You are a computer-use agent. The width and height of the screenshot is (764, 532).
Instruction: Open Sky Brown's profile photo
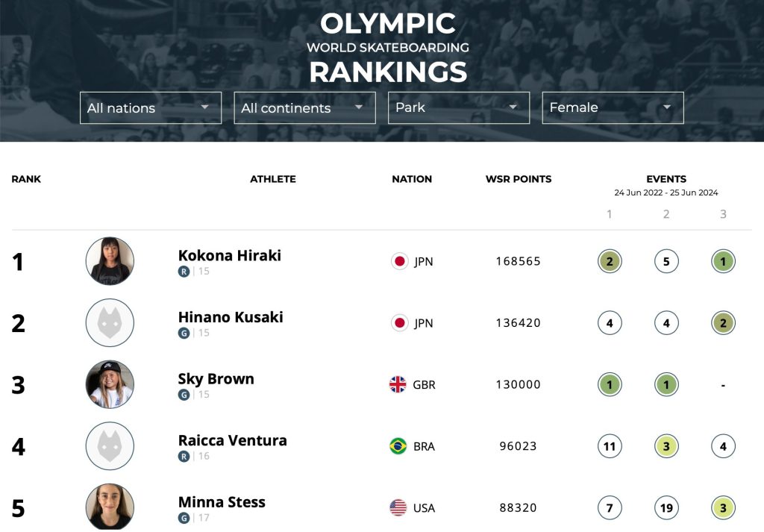110,384
